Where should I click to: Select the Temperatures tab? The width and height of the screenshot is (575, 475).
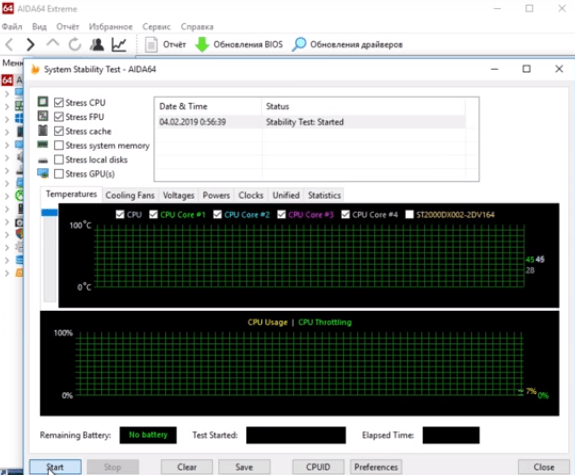point(72,194)
